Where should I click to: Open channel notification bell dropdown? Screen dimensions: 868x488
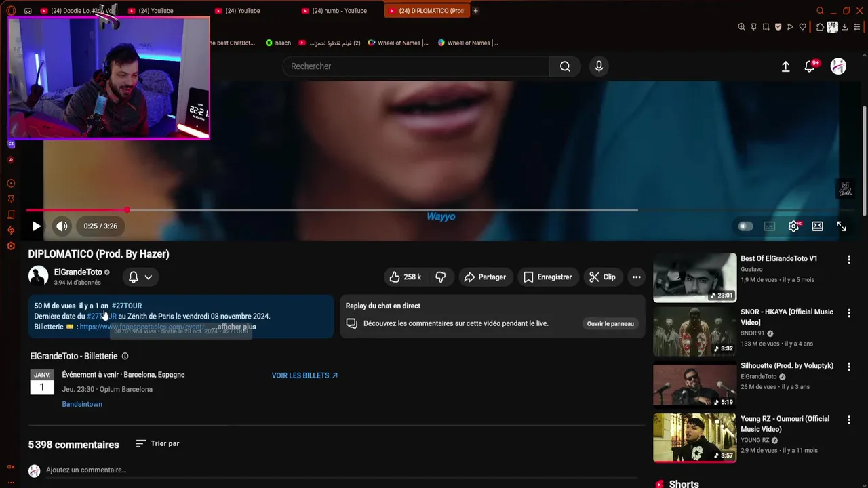tap(140, 277)
